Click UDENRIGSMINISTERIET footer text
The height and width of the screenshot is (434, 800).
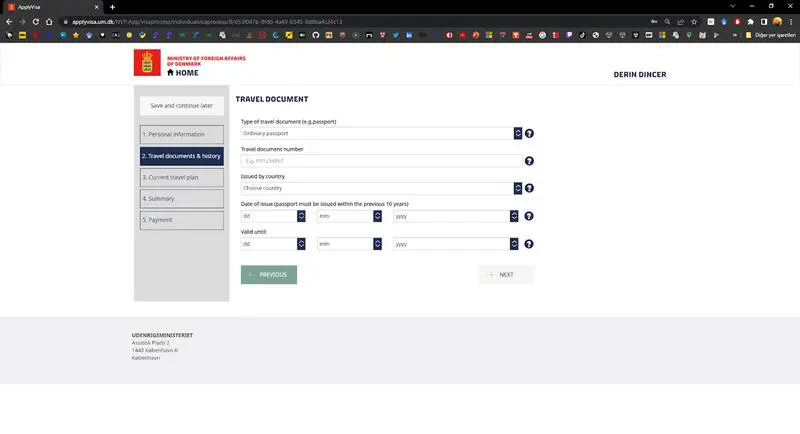[x=162, y=335]
